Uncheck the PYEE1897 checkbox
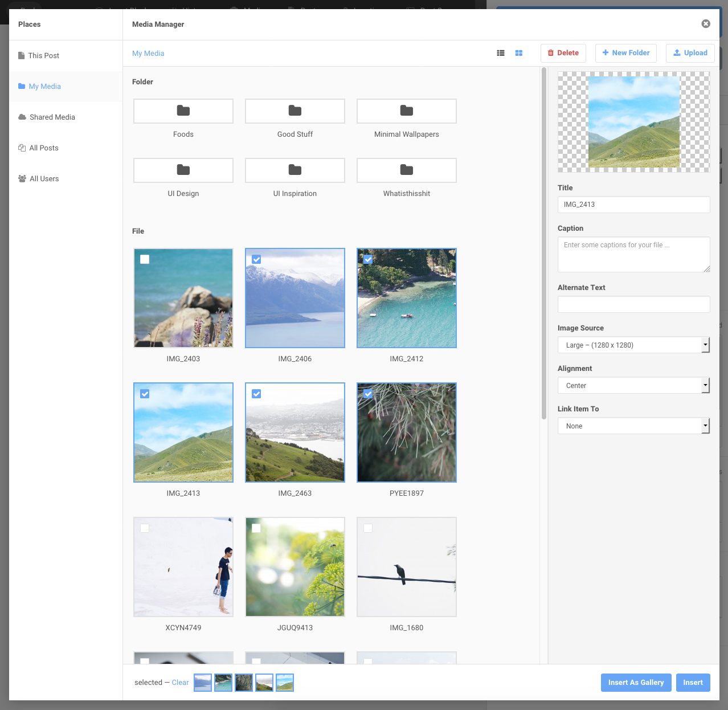The width and height of the screenshot is (728, 710). 368,394
